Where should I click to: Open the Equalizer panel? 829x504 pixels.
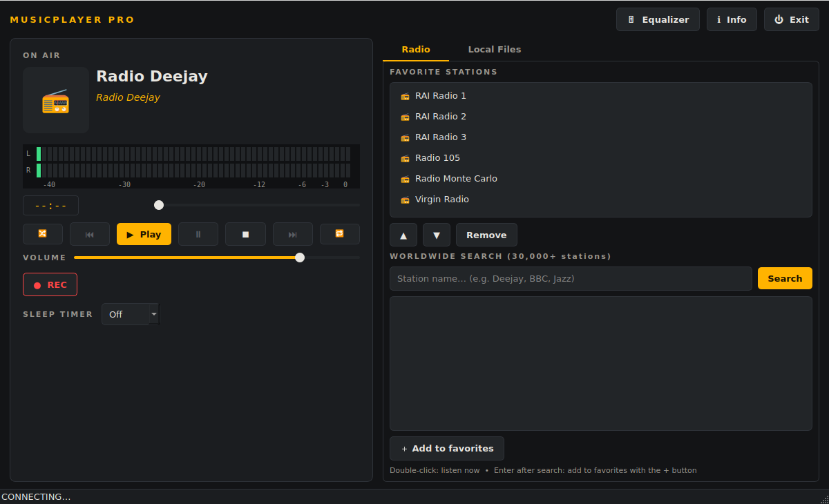tap(658, 19)
